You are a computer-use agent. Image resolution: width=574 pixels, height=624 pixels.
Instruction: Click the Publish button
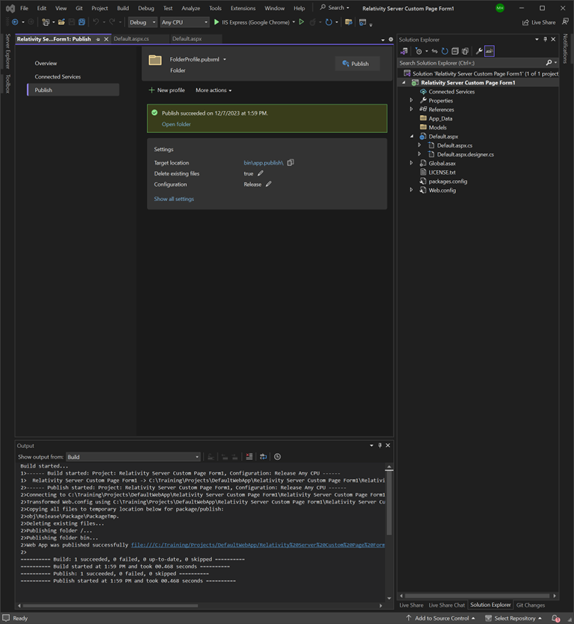(x=356, y=64)
